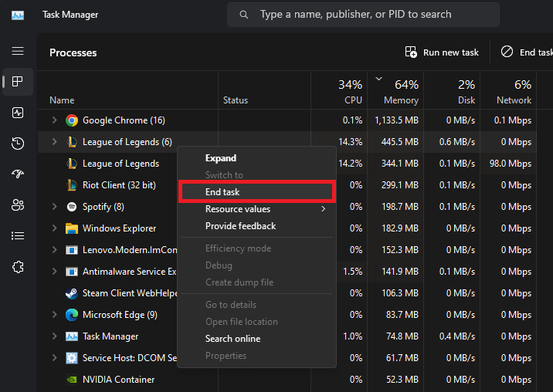Sort by the CPU column header

point(339,90)
